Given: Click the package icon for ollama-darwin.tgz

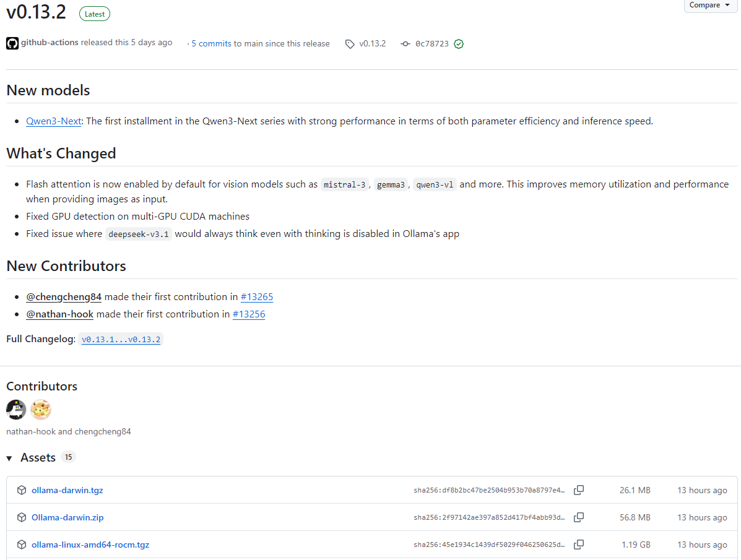Looking at the screenshot, I should (22, 490).
